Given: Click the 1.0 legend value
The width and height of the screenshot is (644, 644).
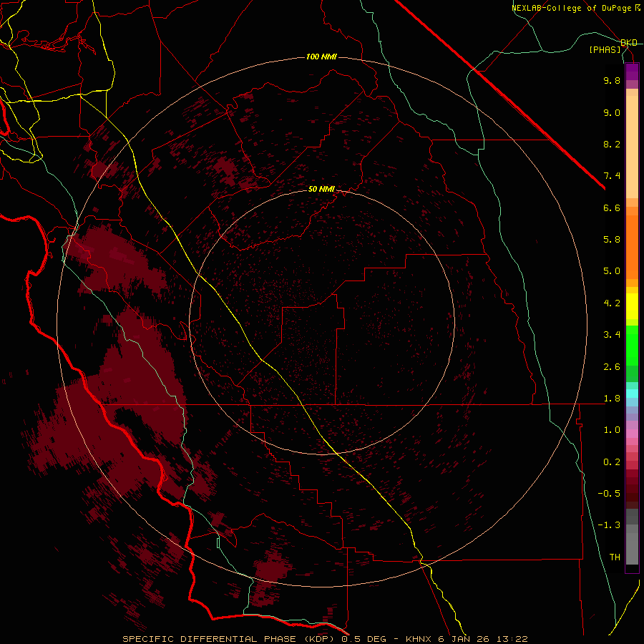Looking at the screenshot, I should coord(612,430).
